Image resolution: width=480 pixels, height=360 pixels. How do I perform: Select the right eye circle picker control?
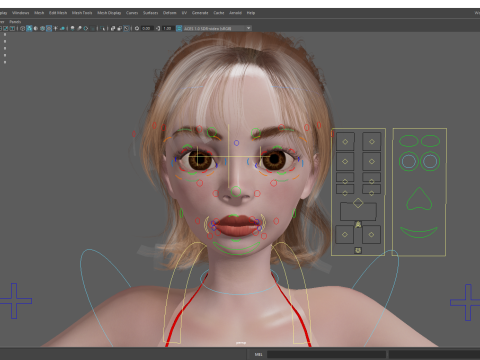(430, 161)
